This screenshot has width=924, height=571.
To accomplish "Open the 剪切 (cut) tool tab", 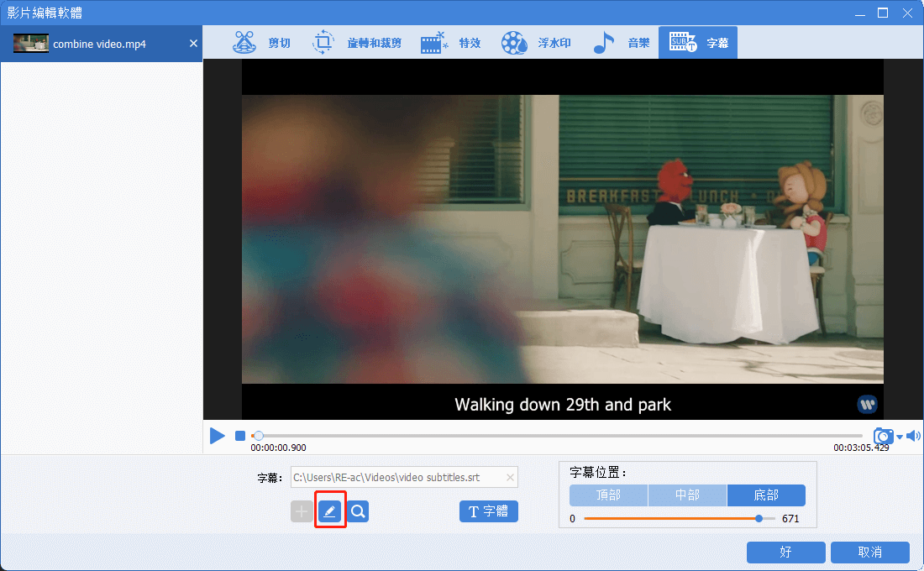I will coord(261,43).
